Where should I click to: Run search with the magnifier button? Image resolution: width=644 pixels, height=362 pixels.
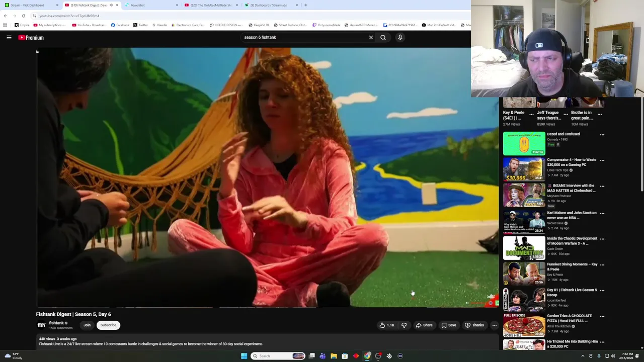[x=383, y=37]
